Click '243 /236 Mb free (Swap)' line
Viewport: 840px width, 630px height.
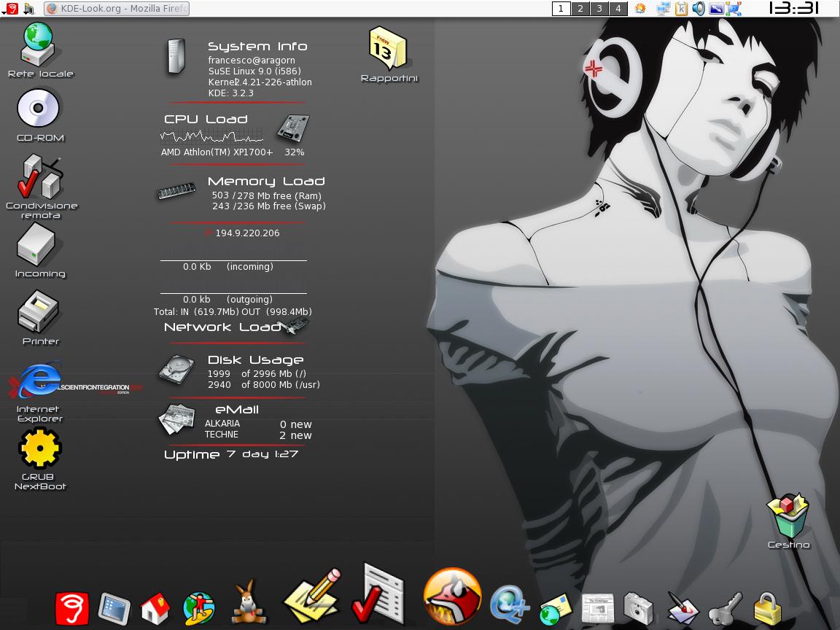[268, 206]
